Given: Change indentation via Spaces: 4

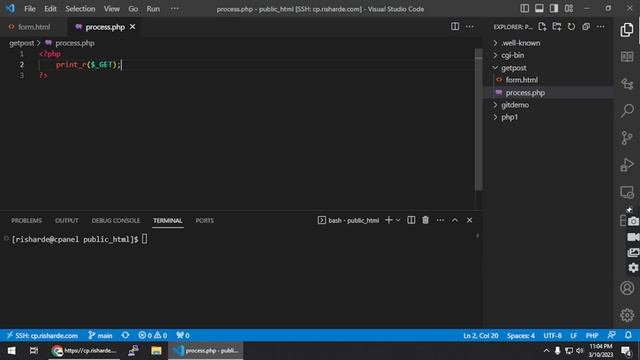Looking at the screenshot, I should click(521, 336).
